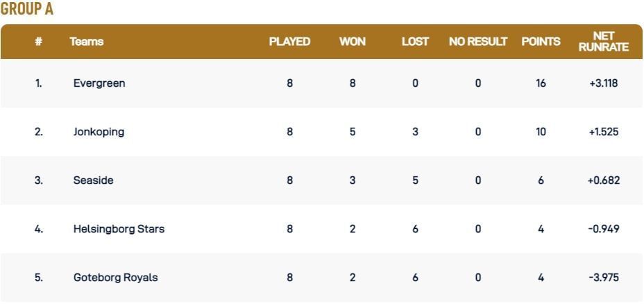Sort by the POINTS column header
This screenshot has width=644, height=304.
[541, 42]
